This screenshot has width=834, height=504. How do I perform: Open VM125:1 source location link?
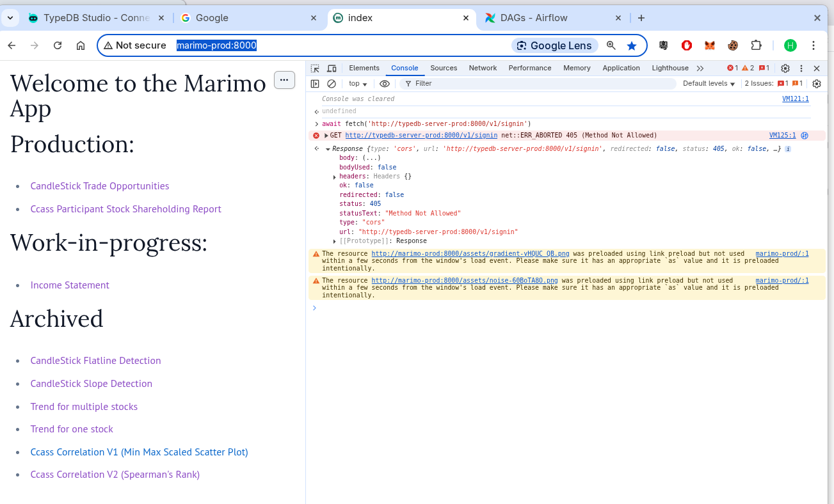point(782,136)
